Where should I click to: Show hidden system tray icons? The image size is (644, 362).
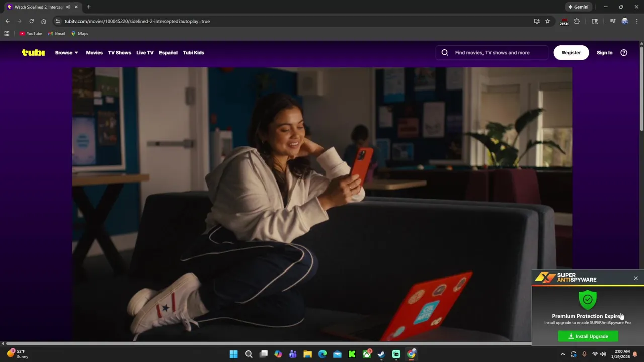point(563,354)
